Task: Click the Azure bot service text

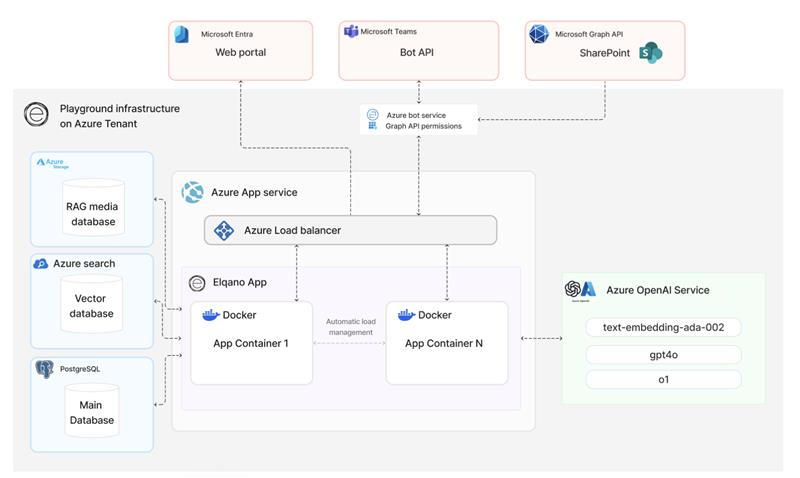Action: (416, 115)
